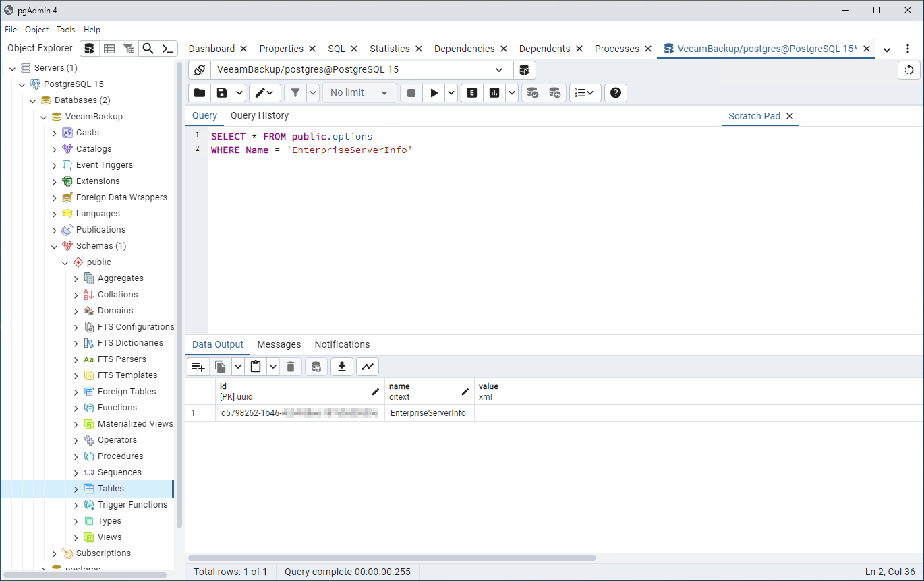Click the Object Explorer vertical scrollbar
Viewport: 924px width, 581px height.
coord(179,295)
